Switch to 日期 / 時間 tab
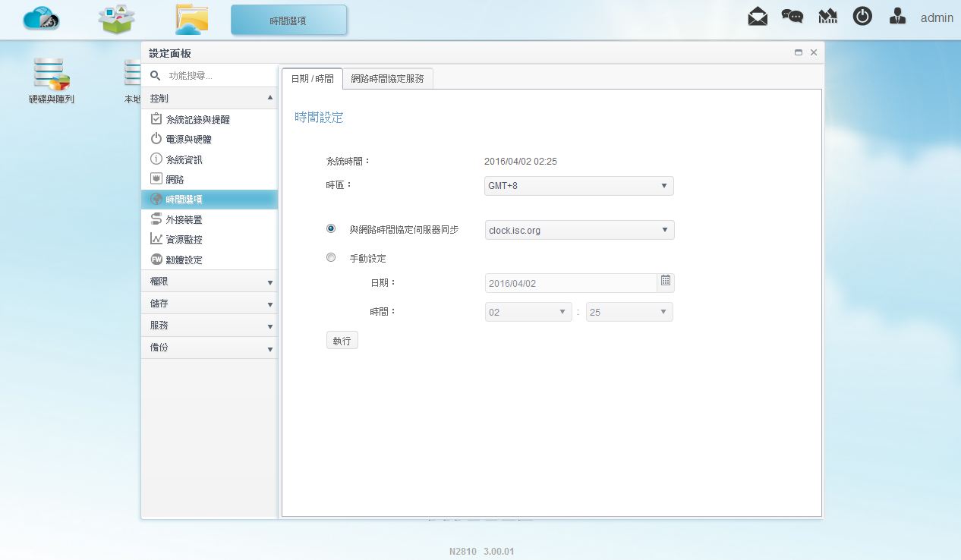Image resolution: width=961 pixels, height=560 pixels. pyautogui.click(x=312, y=79)
